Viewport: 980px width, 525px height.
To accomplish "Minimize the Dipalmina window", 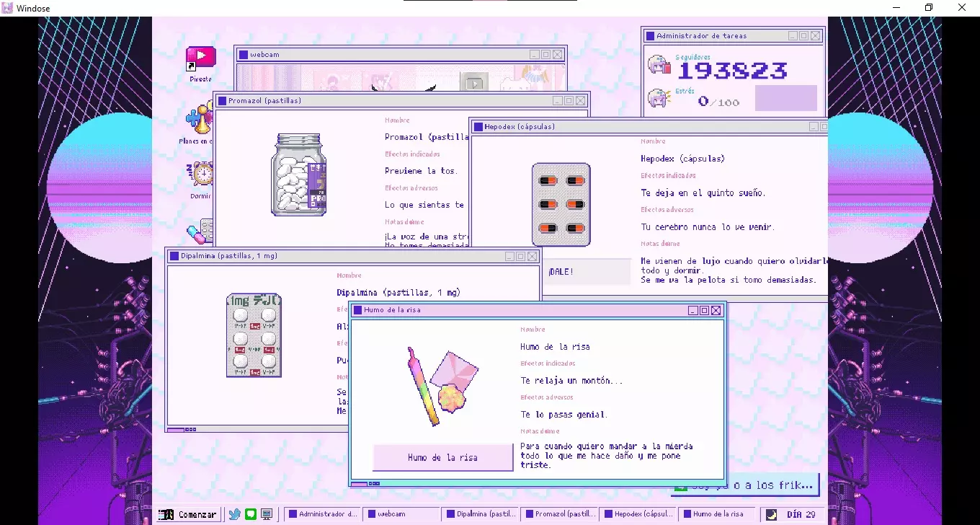I will [509, 256].
